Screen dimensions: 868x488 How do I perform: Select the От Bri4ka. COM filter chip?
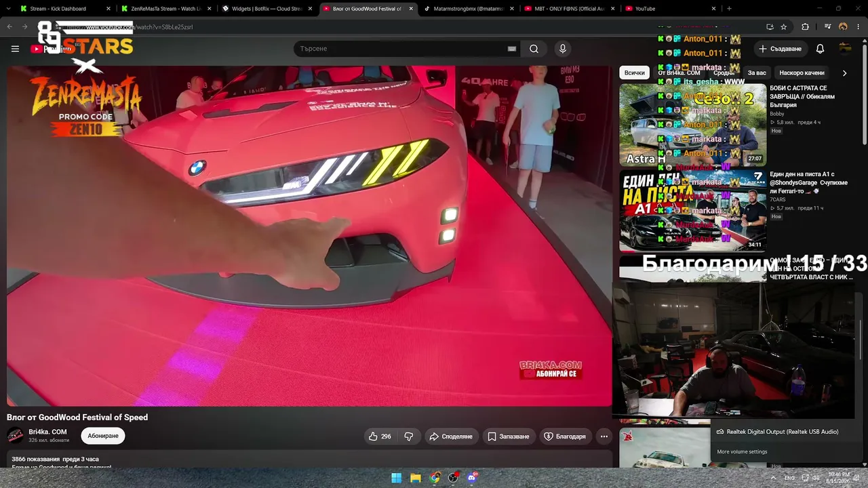[679, 73]
